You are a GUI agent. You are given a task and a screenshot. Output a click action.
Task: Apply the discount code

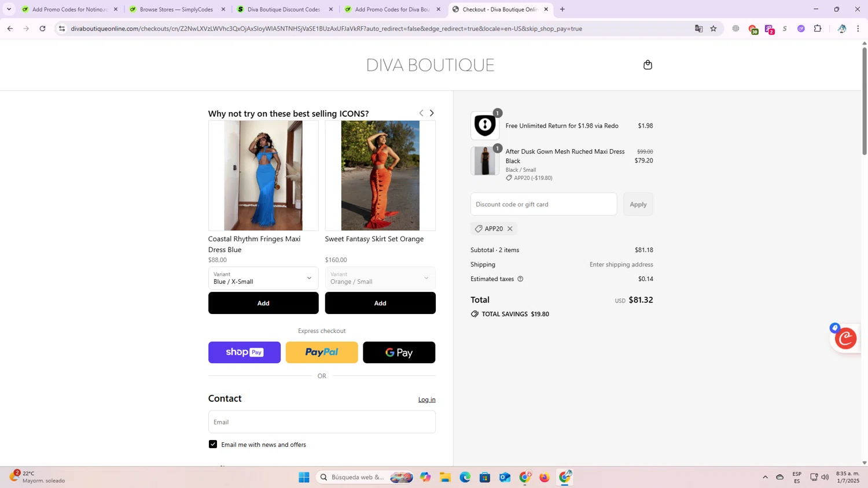tap(638, 204)
